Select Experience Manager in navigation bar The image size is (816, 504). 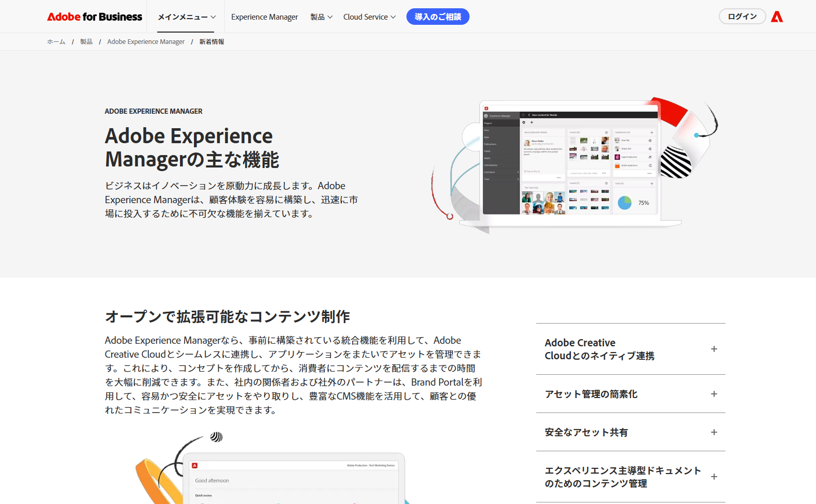pos(264,17)
